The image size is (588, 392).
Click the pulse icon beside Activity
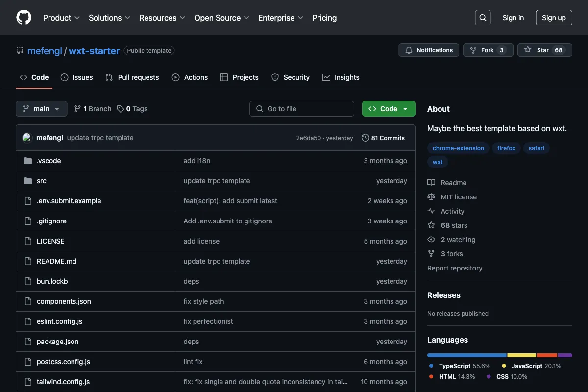(431, 211)
